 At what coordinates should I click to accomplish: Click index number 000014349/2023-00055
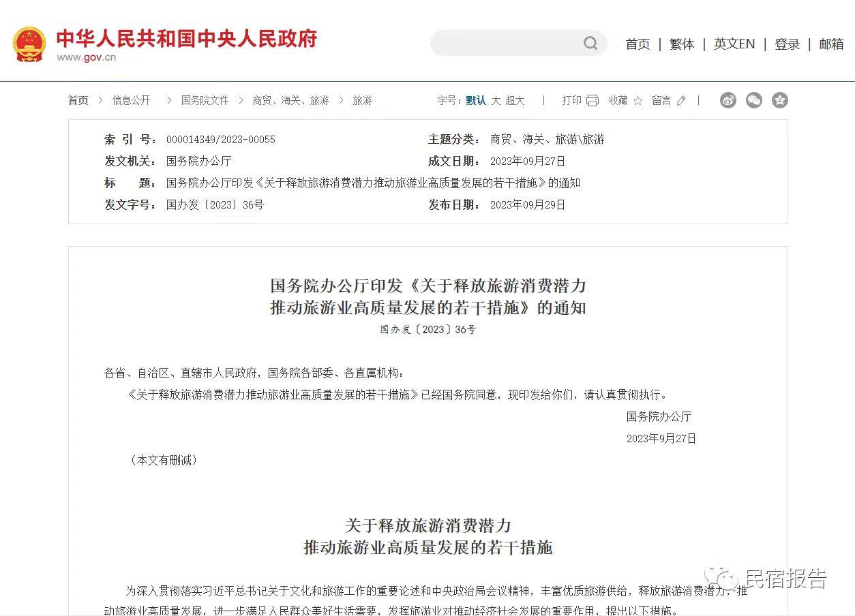coord(221,140)
